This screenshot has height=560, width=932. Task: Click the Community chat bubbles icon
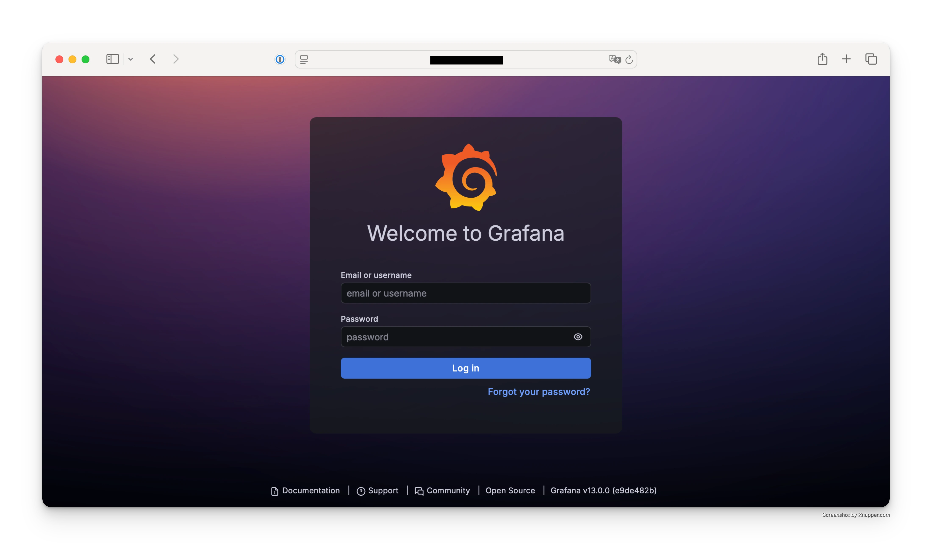(419, 491)
